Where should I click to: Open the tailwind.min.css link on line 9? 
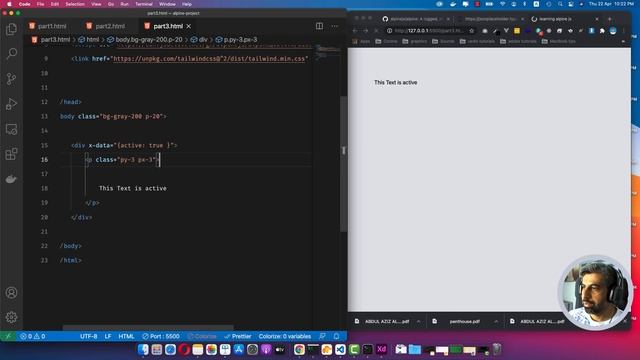[x=209, y=59]
